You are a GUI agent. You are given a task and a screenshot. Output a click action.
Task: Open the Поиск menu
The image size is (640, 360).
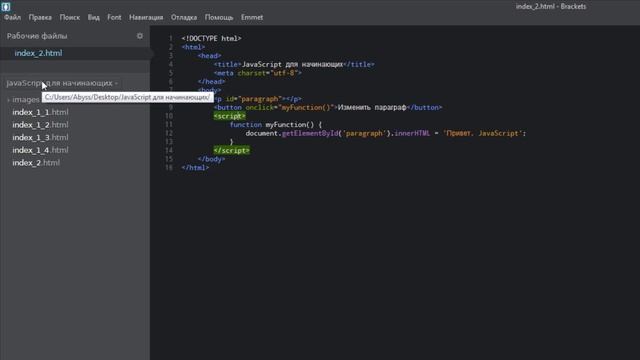[x=70, y=17]
